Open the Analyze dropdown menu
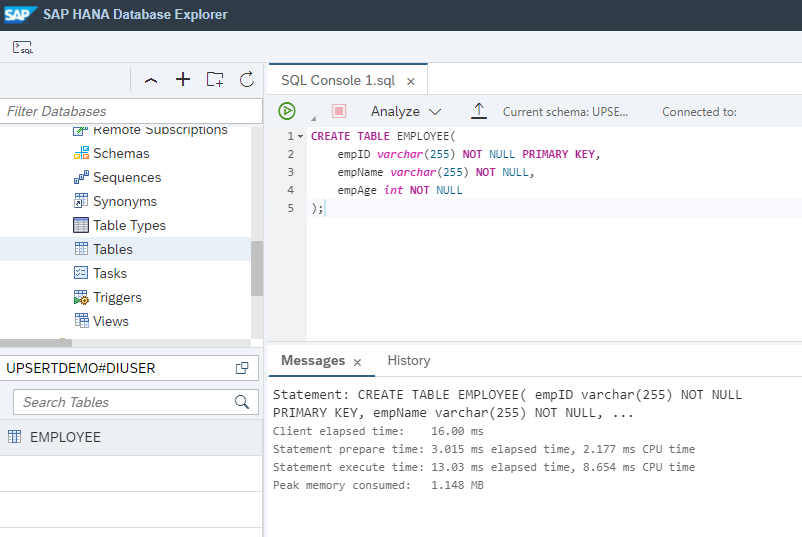The height and width of the screenshot is (537, 802). click(406, 112)
